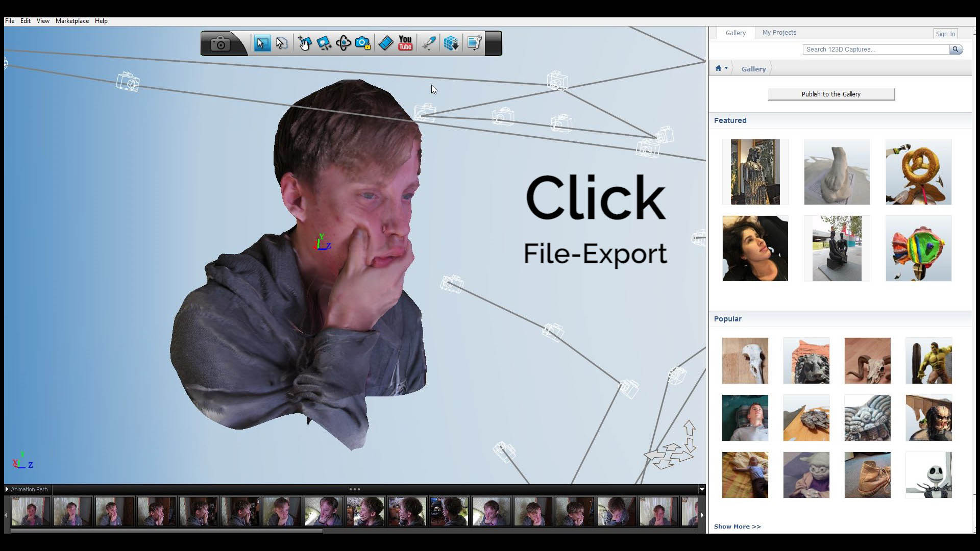This screenshot has width=980, height=551.
Task: Open the popular man lying down capture
Action: coord(745,418)
